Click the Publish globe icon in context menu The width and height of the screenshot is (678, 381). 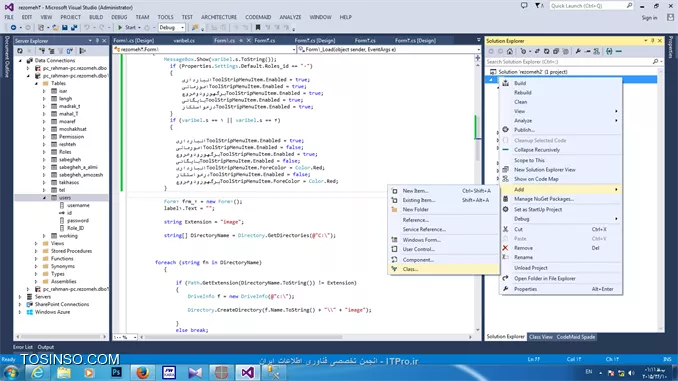[x=505, y=130]
